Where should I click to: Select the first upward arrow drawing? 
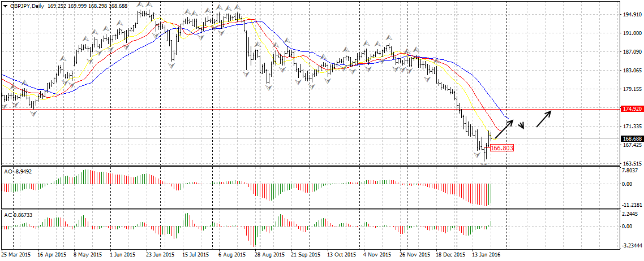504,128
